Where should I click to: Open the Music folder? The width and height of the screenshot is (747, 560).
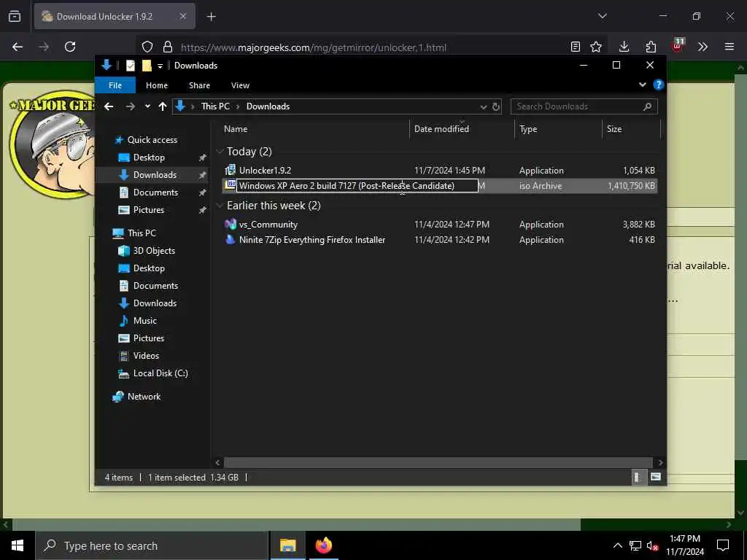[145, 321]
